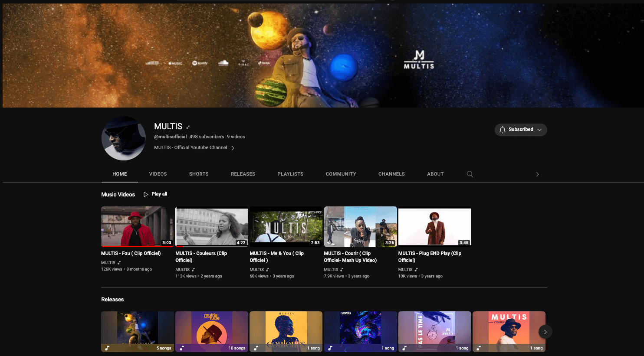This screenshot has height=356, width=644.
Task: Open MULTIS - Couleurs (Clip Officiel) title
Action: coord(201,257)
